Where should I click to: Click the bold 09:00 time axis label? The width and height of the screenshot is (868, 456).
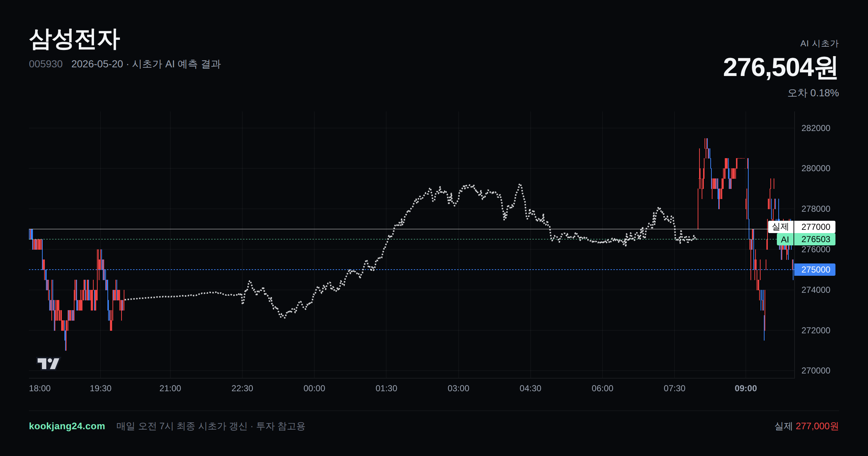(746, 388)
